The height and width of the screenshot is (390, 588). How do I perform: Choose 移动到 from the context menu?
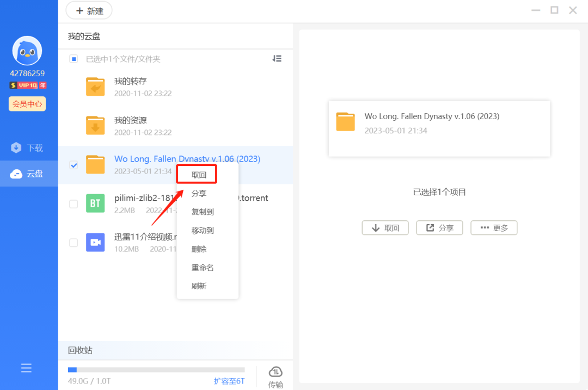(203, 231)
